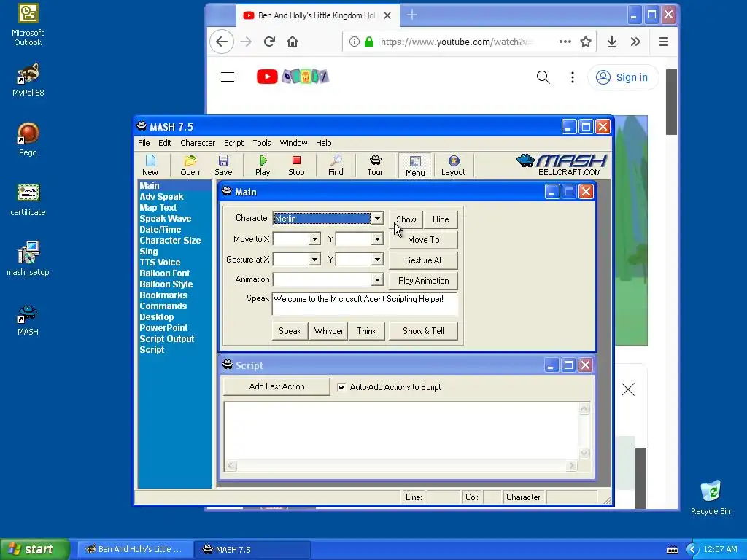The width and height of the screenshot is (747, 560).
Task: Open YouTube search magnifier icon
Action: pyautogui.click(x=543, y=77)
